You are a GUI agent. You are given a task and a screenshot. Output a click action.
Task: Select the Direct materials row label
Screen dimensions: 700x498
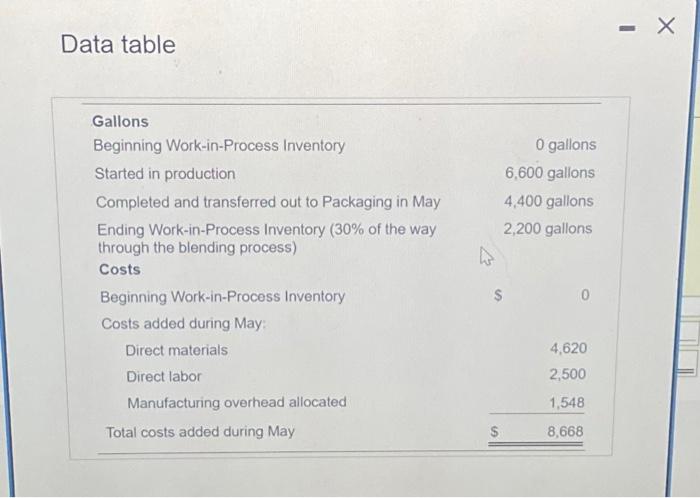[177, 350]
